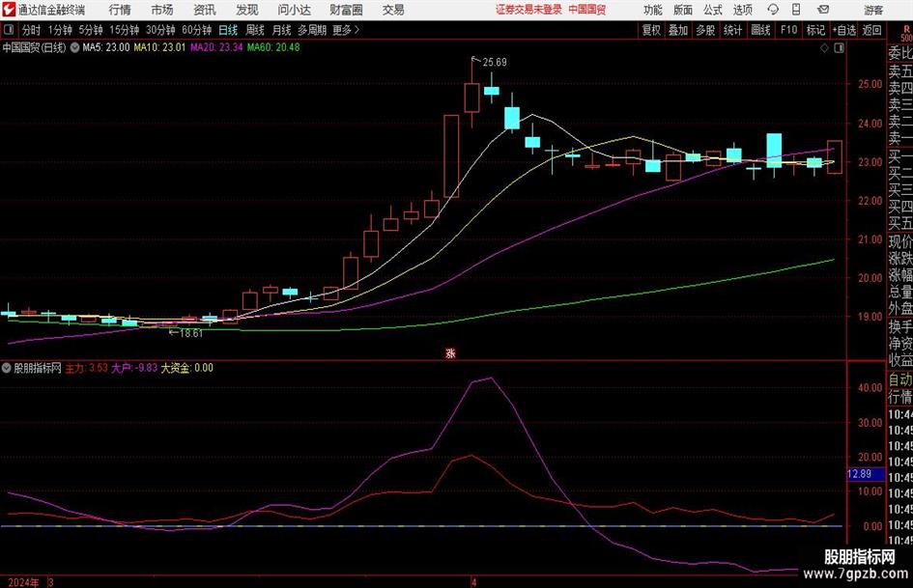Screen dimensions: 913x588
Task: Open the 画线 drawing tools
Action: click(x=760, y=30)
